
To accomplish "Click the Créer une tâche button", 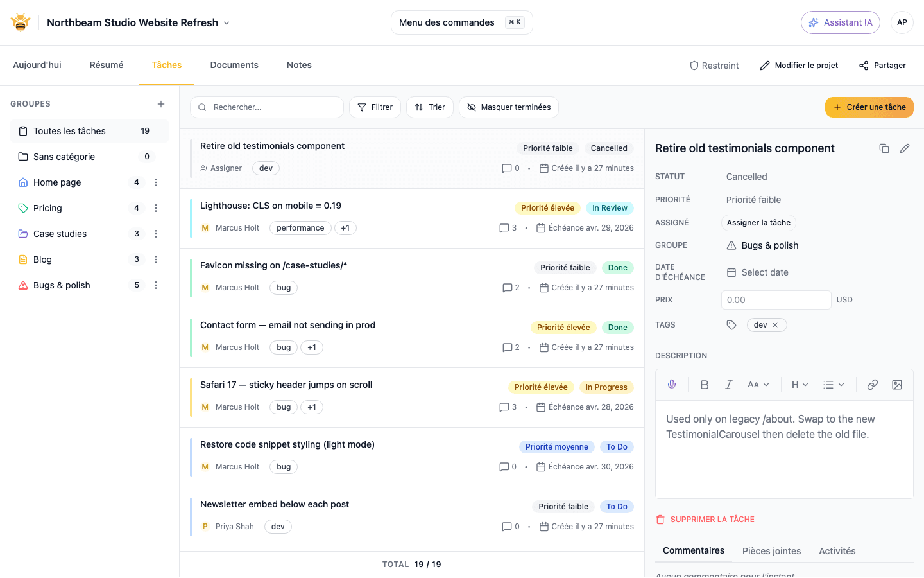I will [869, 107].
